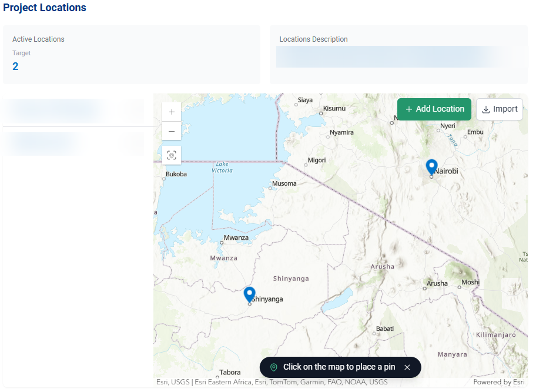Image resolution: width=536 pixels, height=392 pixels.
Task: Zoom in using the plus map control
Action: click(171, 112)
